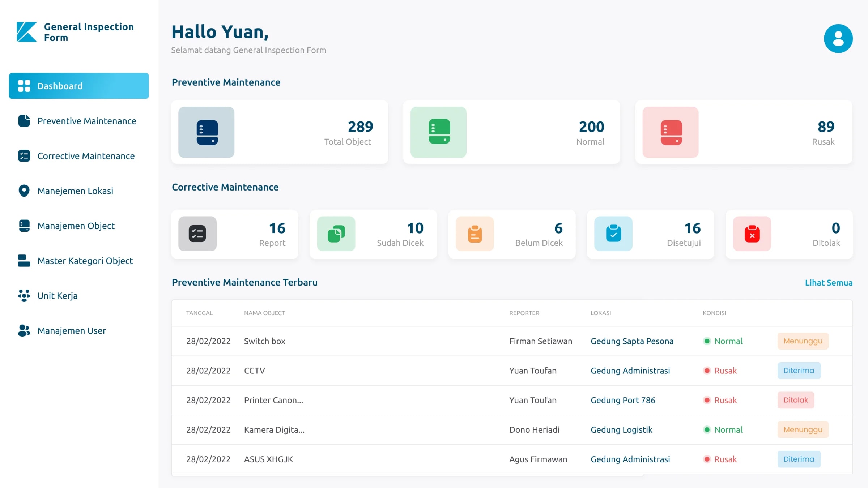The width and height of the screenshot is (868, 488).
Task: Click the LOKASI column header
Action: tap(601, 313)
